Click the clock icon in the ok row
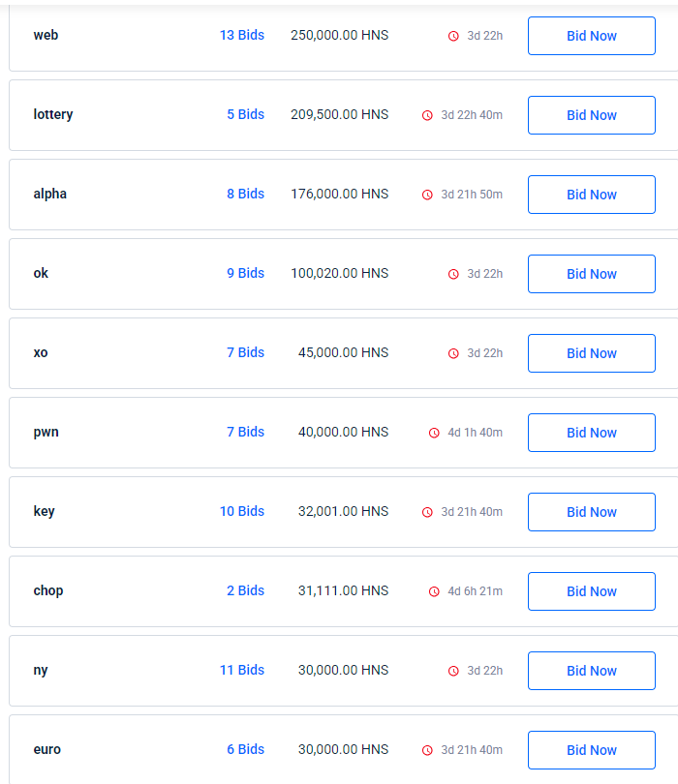 point(453,274)
